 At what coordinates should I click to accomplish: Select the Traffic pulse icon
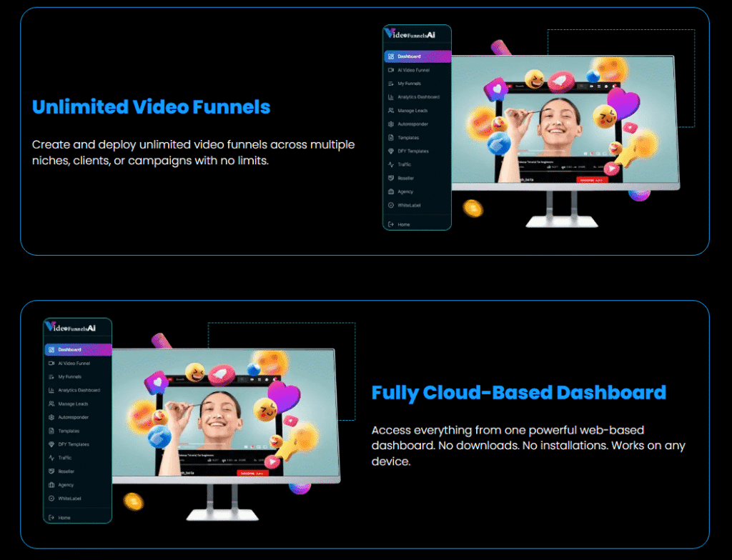coord(51,458)
